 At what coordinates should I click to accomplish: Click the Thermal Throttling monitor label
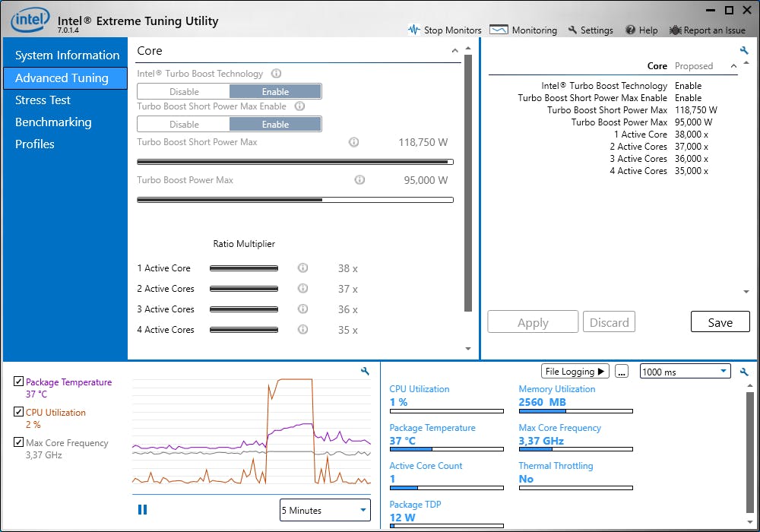[x=556, y=466]
